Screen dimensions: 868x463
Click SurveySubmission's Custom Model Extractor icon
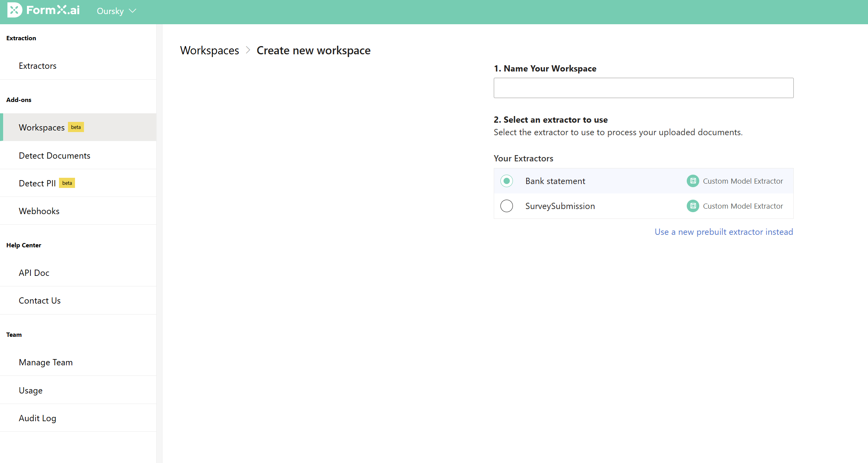click(x=693, y=206)
